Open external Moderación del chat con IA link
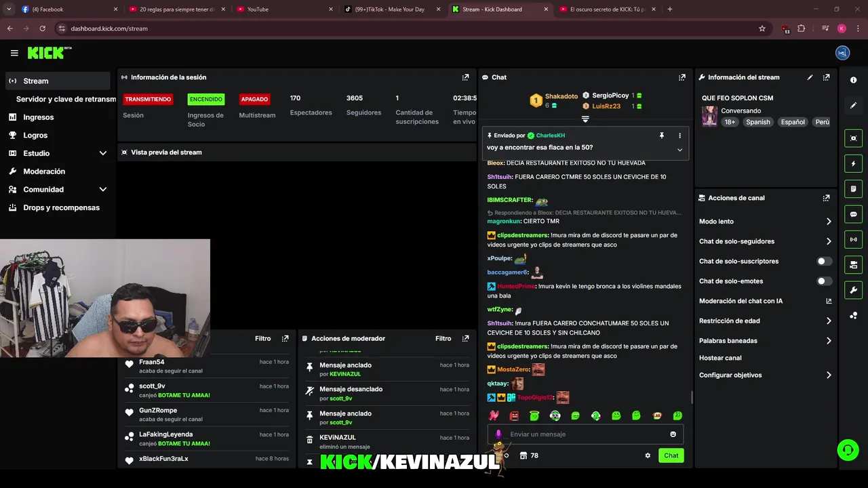Viewport: 868px width, 488px height. tap(829, 301)
